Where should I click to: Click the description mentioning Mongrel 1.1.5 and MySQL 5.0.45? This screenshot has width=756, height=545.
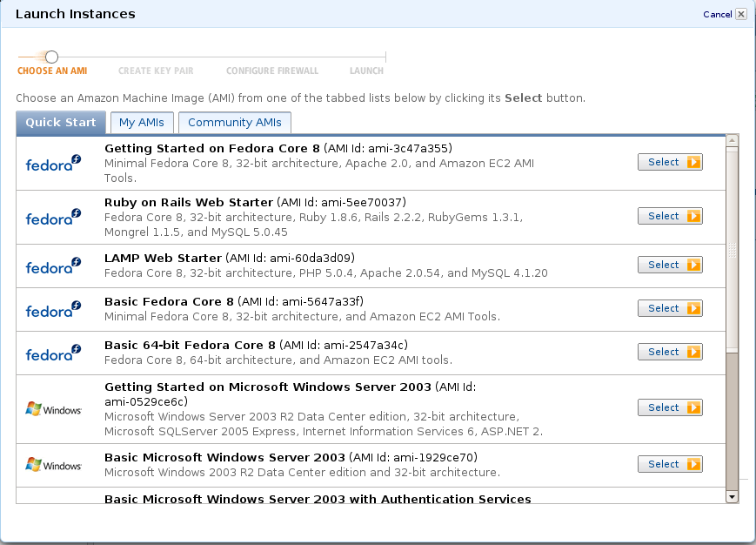(313, 225)
